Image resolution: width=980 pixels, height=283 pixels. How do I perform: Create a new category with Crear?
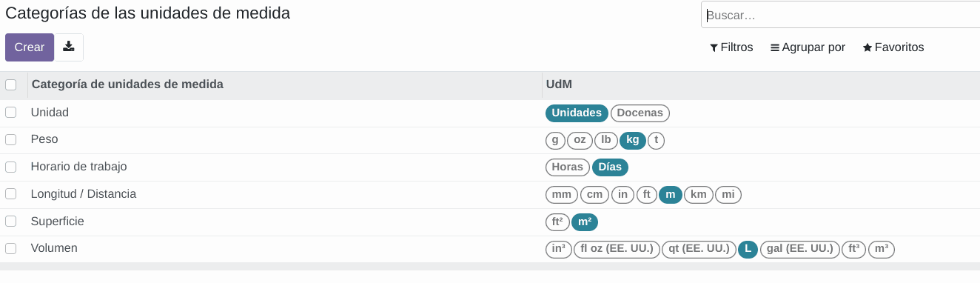click(30, 47)
